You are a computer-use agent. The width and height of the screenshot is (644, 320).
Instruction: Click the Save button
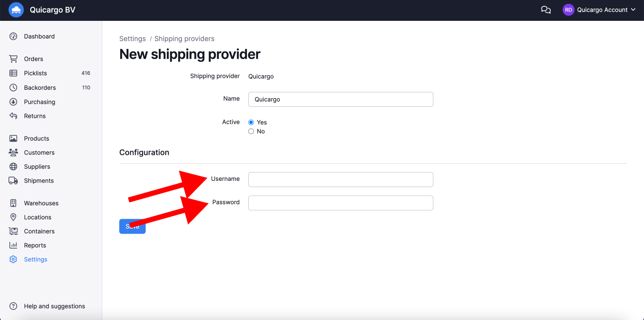point(132,227)
